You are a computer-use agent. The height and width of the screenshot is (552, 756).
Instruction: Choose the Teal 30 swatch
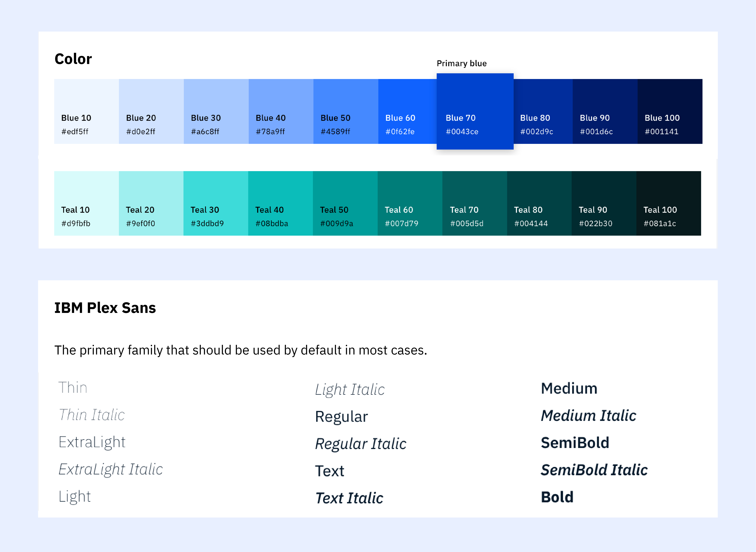[216, 203]
